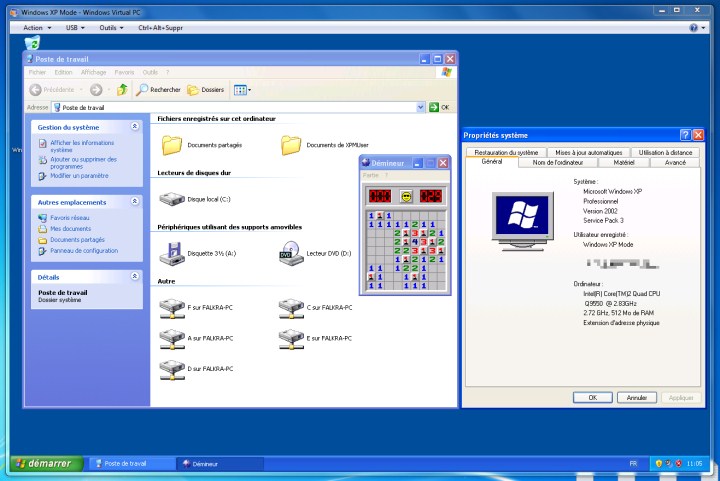Click the red alert tray icon
This screenshot has width=720, height=481.
pyautogui.click(x=678, y=464)
